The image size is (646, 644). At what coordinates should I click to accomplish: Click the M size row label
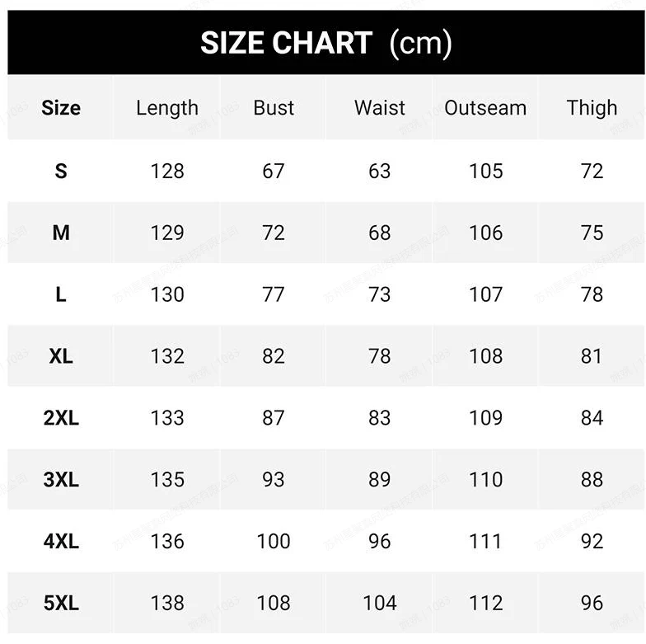[x=61, y=233]
